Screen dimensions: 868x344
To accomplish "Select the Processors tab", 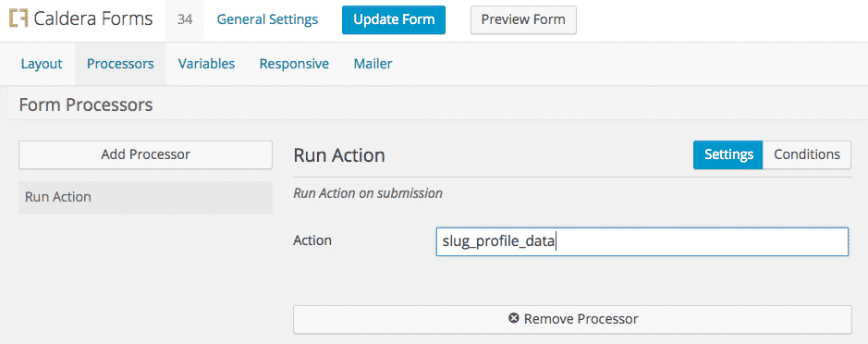I will click(x=120, y=64).
